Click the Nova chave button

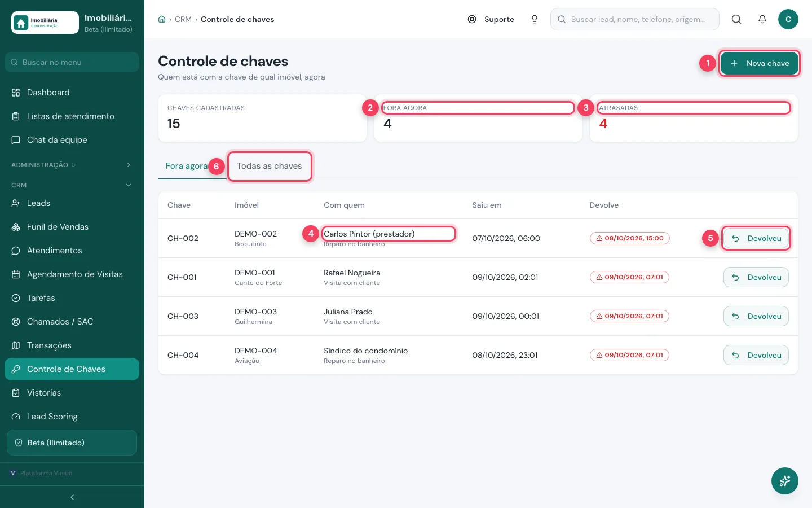pos(760,63)
